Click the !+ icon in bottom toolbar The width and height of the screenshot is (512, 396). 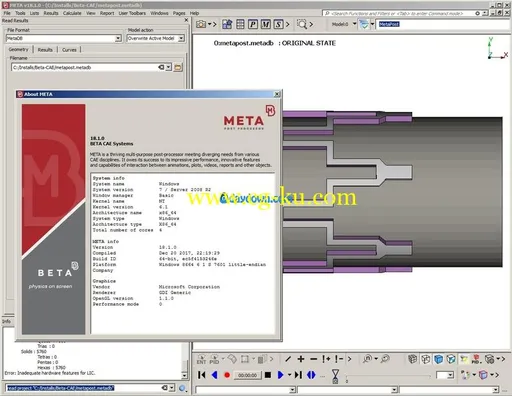click(x=326, y=359)
